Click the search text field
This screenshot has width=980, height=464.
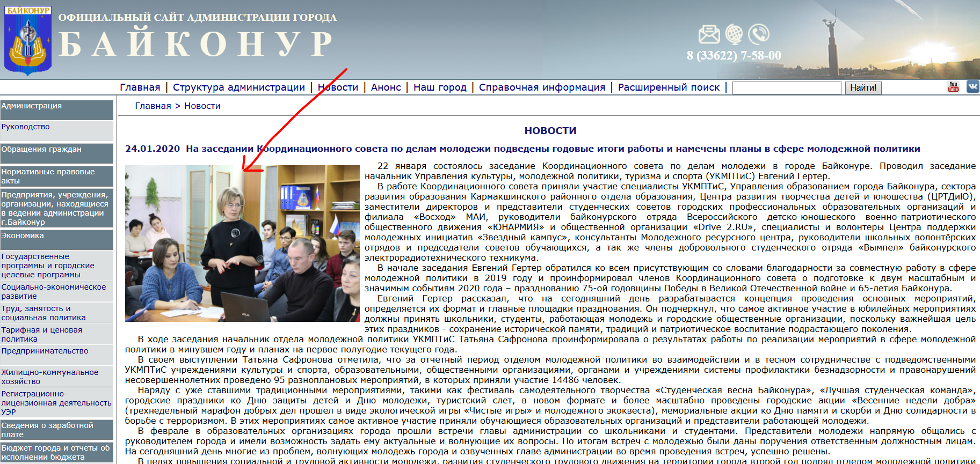786,88
